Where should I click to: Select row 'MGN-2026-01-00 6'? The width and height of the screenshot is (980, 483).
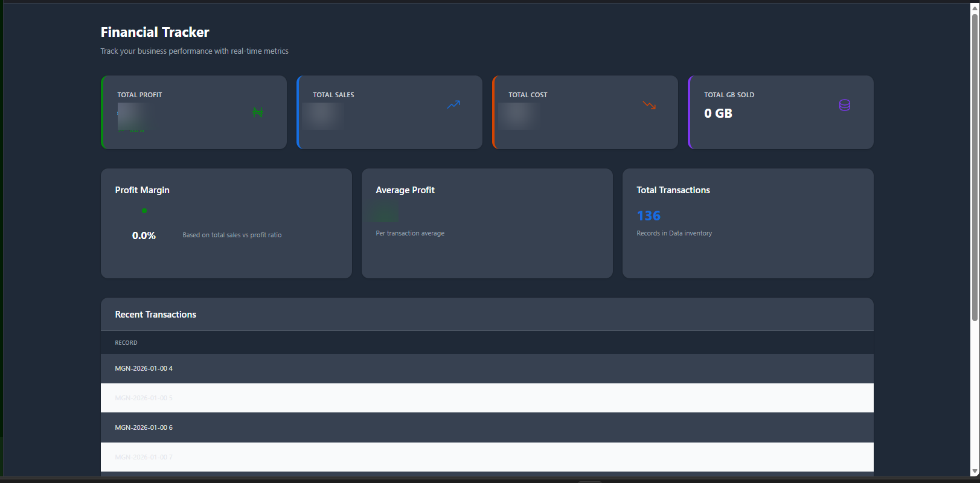[487, 427]
